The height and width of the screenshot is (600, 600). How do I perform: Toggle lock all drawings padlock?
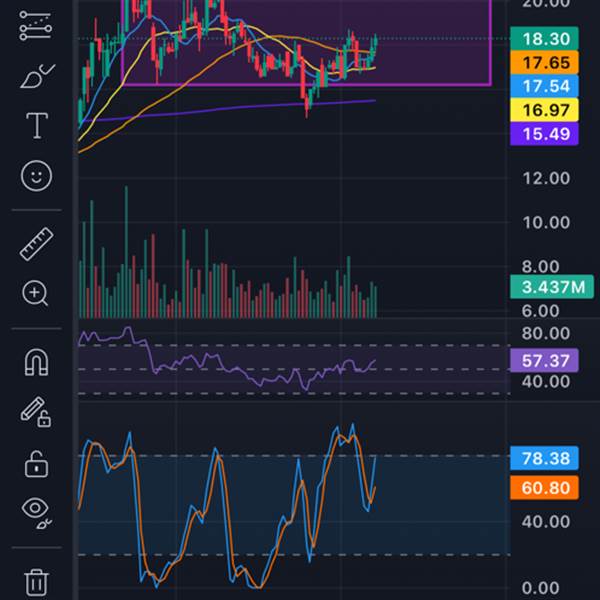[36, 464]
